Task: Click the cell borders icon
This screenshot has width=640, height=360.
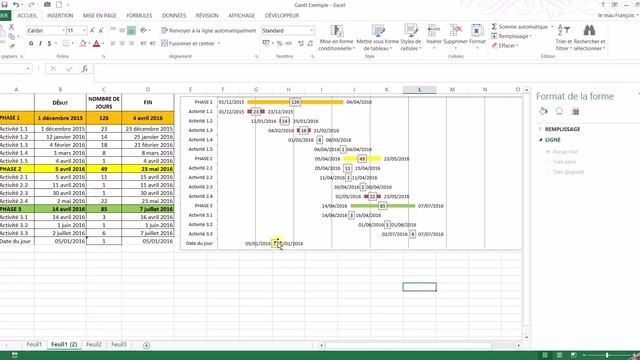Action: tap(66, 43)
